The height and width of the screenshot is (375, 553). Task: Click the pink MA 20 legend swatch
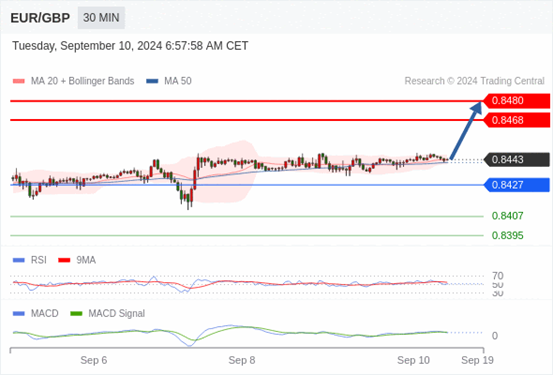click(19, 81)
